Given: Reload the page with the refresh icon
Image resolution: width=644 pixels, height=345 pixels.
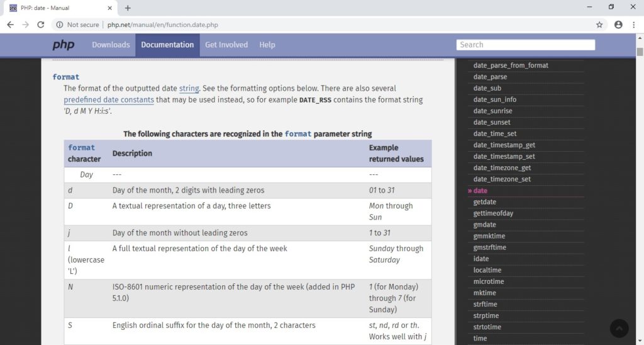Looking at the screenshot, I should click(x=41, y=25).
